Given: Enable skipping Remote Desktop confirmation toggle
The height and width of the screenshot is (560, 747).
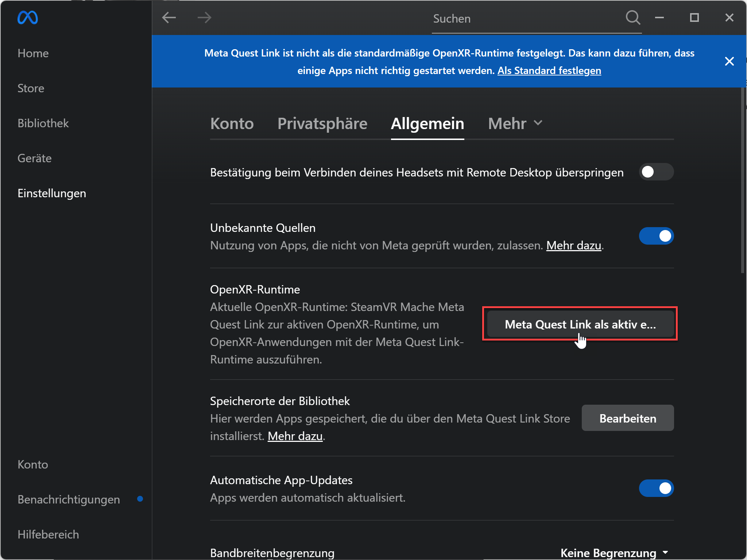Looking at the screenshot, I should 656,172.
